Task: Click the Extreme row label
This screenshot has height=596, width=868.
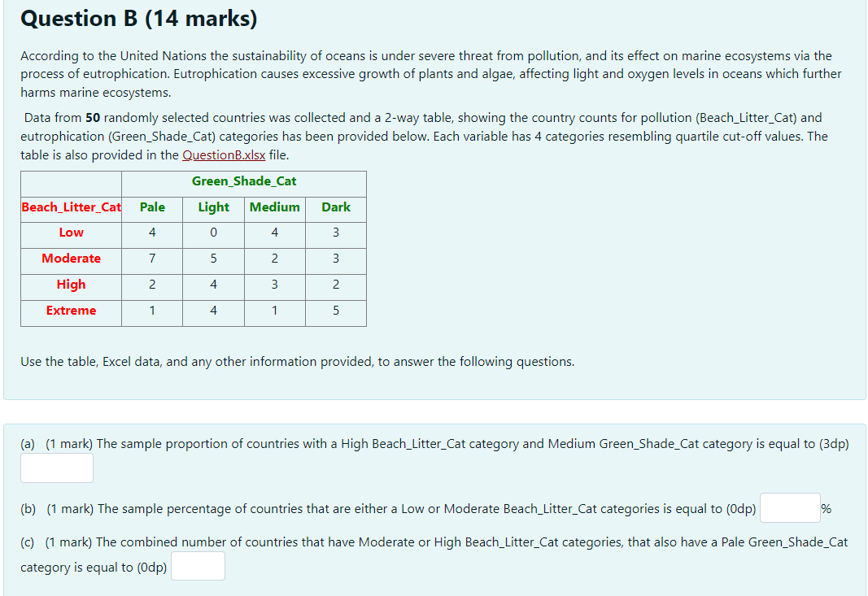Action: (x=72, y=311)
